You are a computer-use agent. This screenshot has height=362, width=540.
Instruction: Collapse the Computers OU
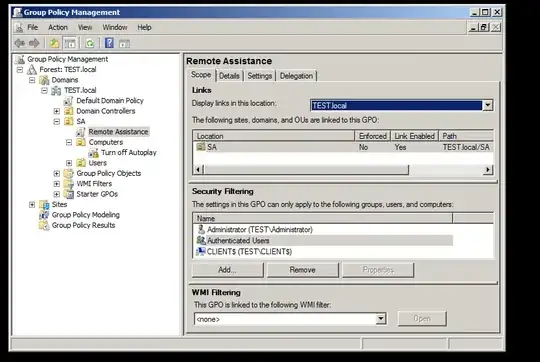coord(69,142)
